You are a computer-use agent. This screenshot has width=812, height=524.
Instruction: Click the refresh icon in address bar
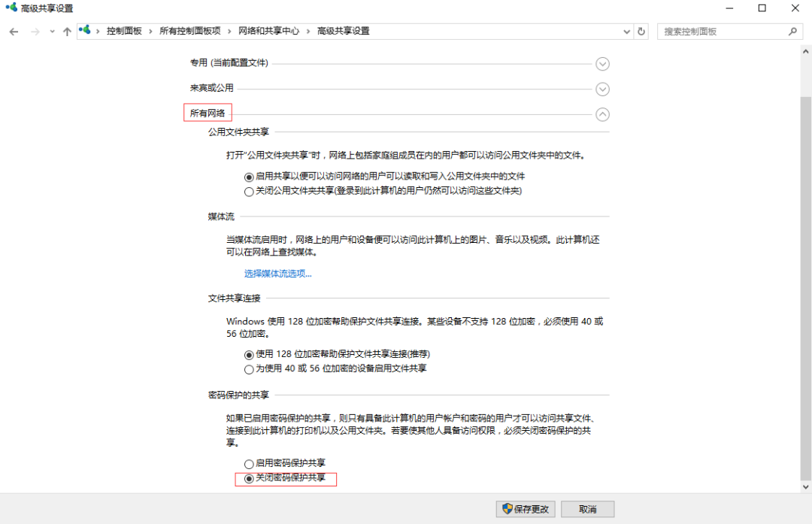[641, 31]
